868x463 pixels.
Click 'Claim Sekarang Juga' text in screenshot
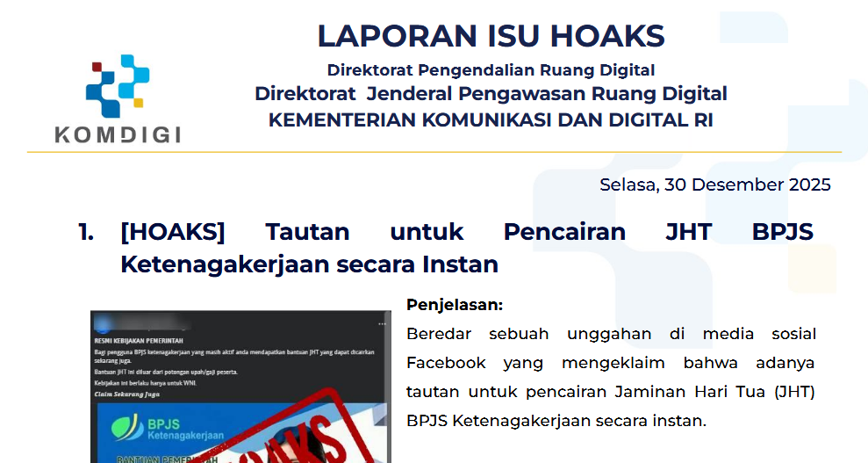click(x=126, y=394)
